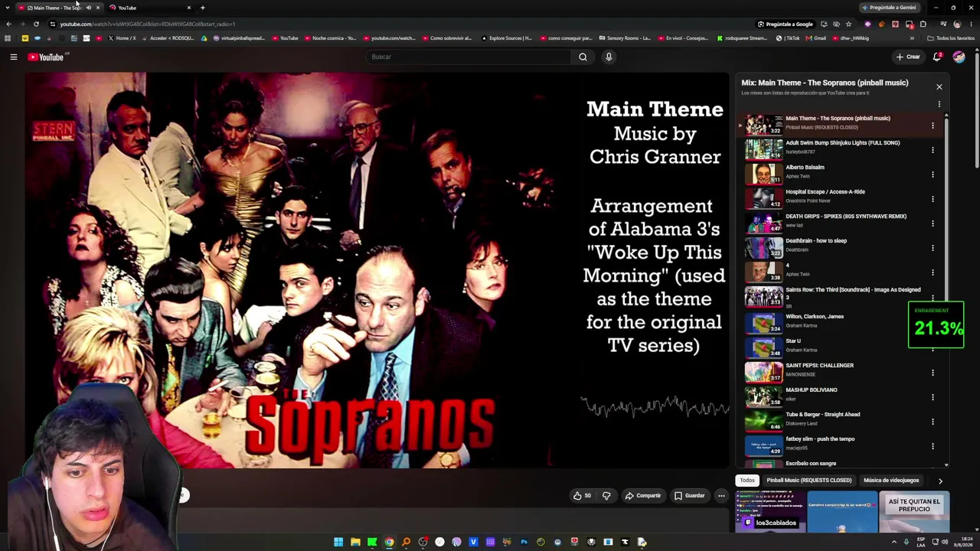980x551 pixels.
Task: Open the TikTok bookmark
Action: pos(788,38)
